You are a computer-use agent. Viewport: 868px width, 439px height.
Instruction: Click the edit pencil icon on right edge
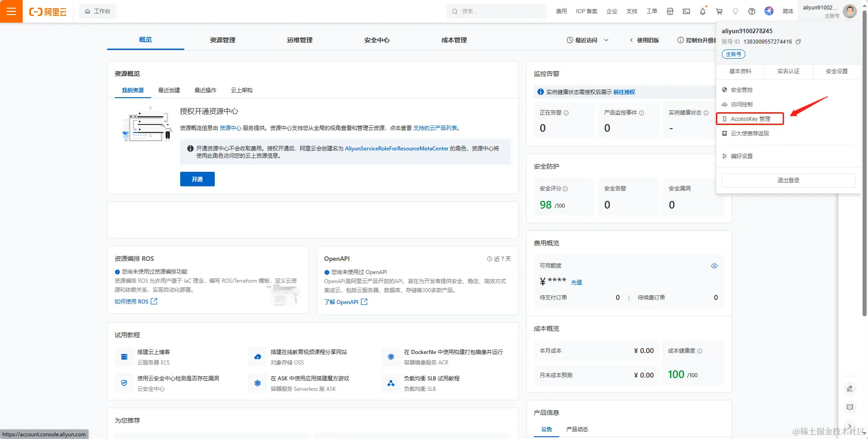coord(850,388)
